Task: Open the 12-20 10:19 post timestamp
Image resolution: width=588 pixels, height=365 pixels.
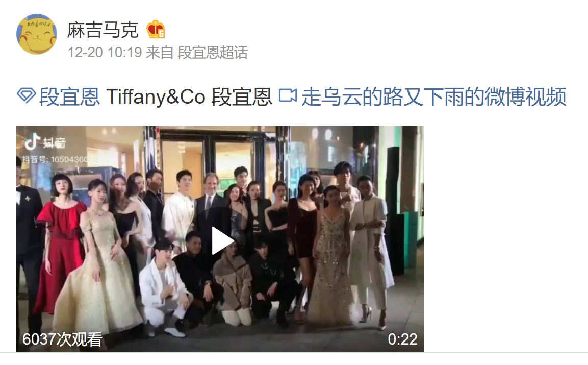Action: (x=105, y=52)
